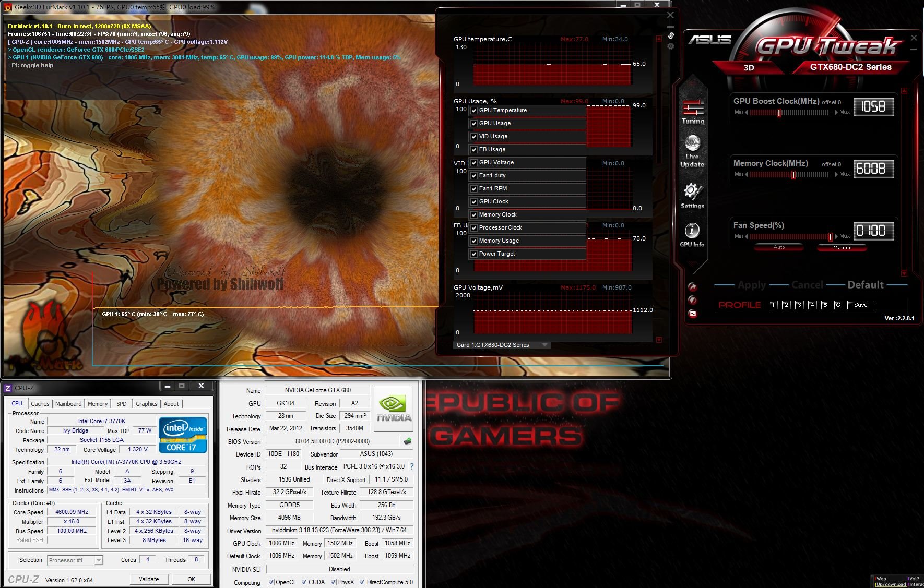Click the CPU-Z title bar Z icon
The image size is (924, 588).
point(8,388)
